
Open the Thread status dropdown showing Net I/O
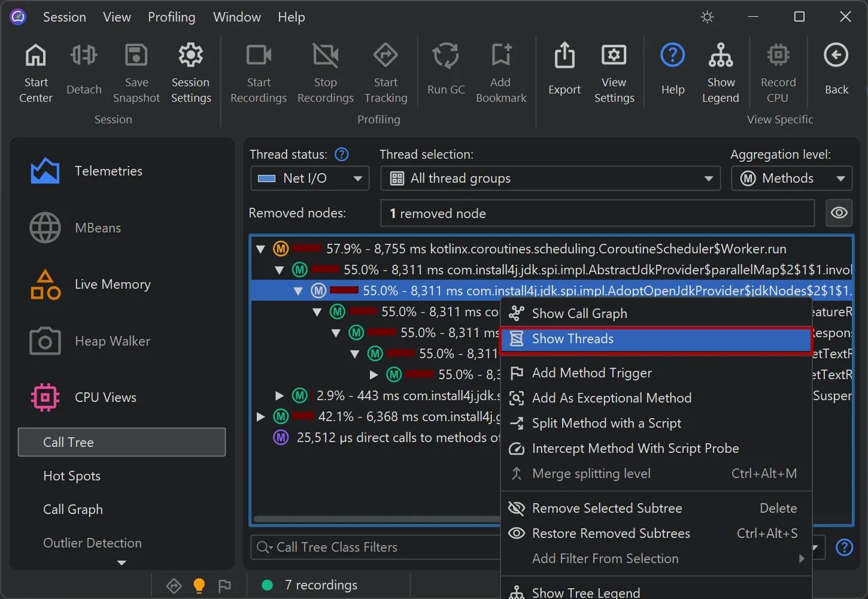(x=309, y=178)
